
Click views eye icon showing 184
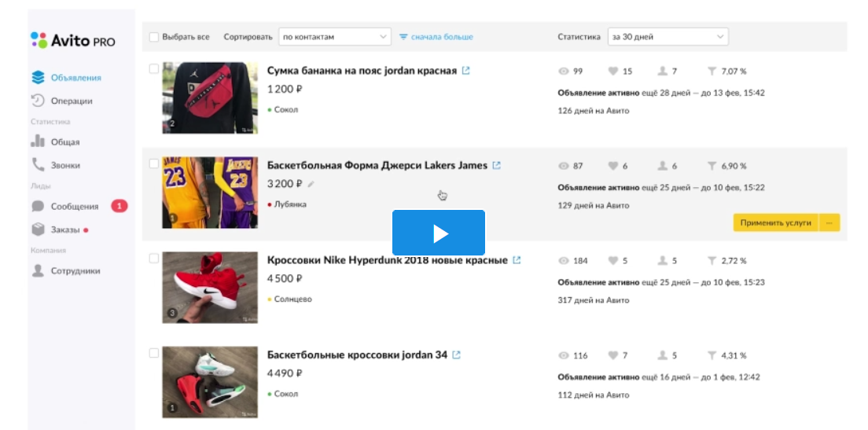[x=564, y=261]
